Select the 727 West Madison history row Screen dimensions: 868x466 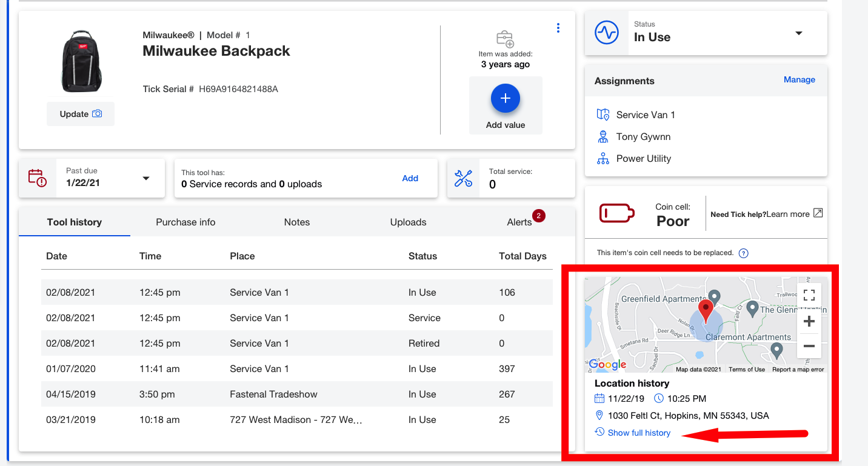[x=297, y=419]
